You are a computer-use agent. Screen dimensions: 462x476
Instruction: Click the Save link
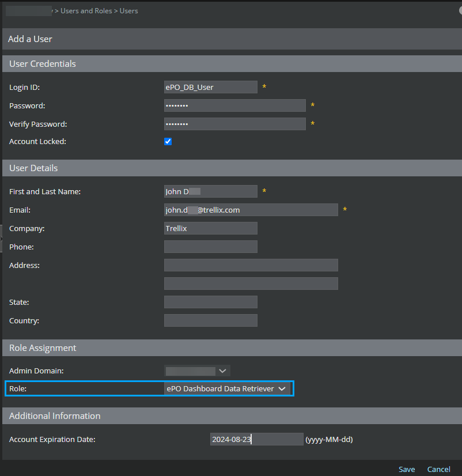(407, 469)
